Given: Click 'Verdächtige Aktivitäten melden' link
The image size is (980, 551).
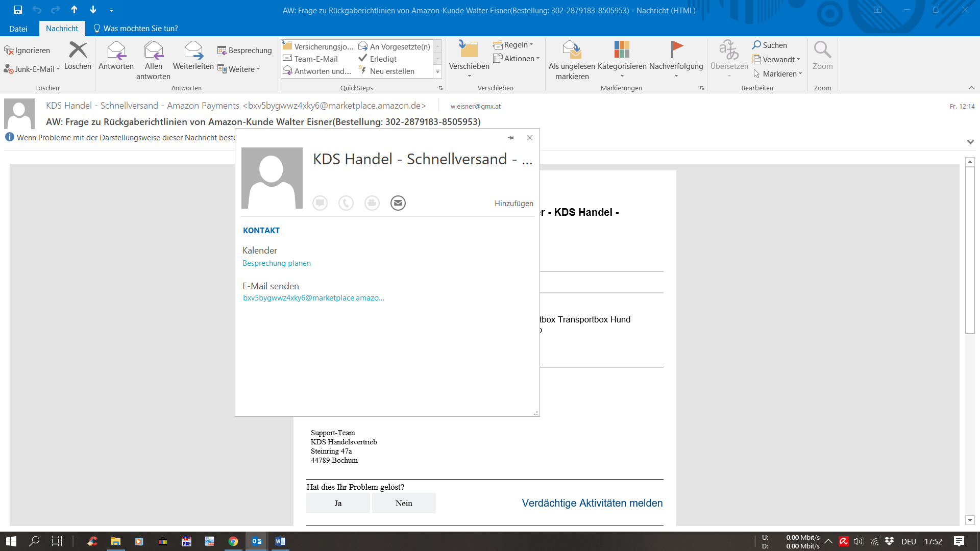Looking at the screenshot, I should click(x=592, y=503).
